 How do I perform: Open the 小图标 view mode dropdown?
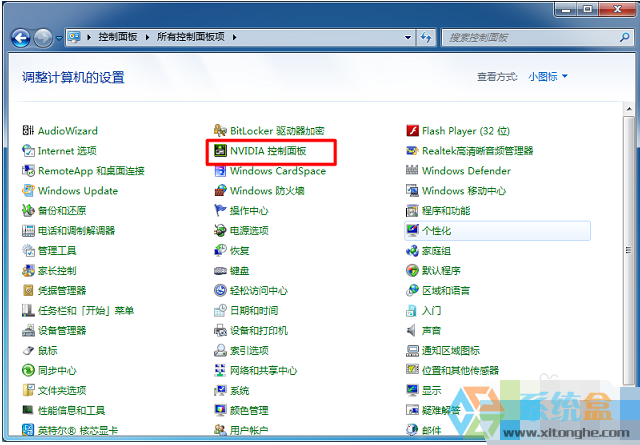click(x=547, y=76)
